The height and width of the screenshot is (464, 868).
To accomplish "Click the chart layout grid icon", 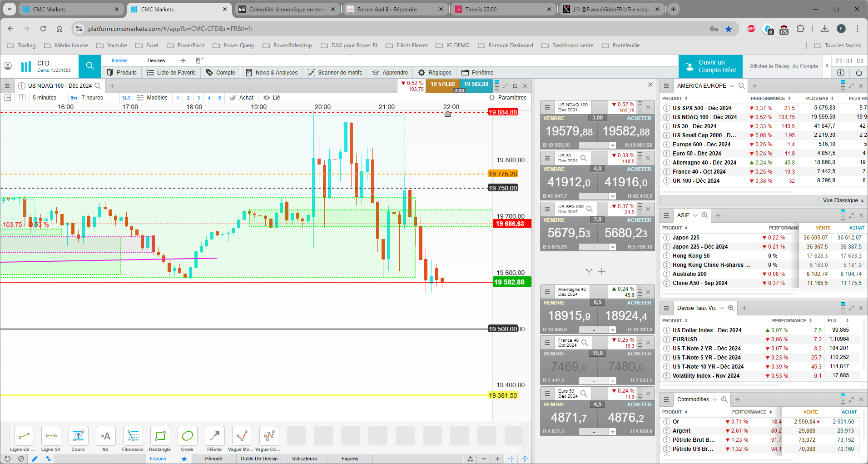I will click(x=22, y=98).
